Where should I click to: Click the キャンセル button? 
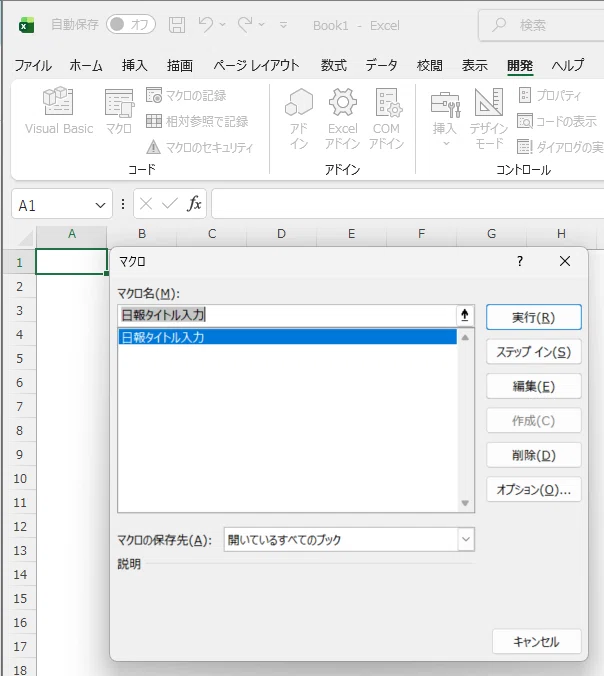click(x=536, y=642)
